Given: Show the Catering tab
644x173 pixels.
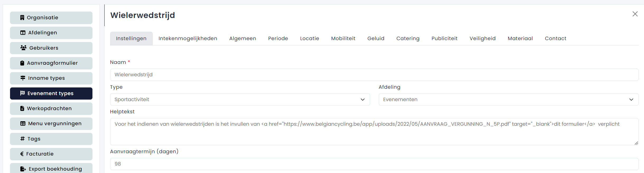Looking at the screenshot, I should pyautogui.click(x=408, y=39).
